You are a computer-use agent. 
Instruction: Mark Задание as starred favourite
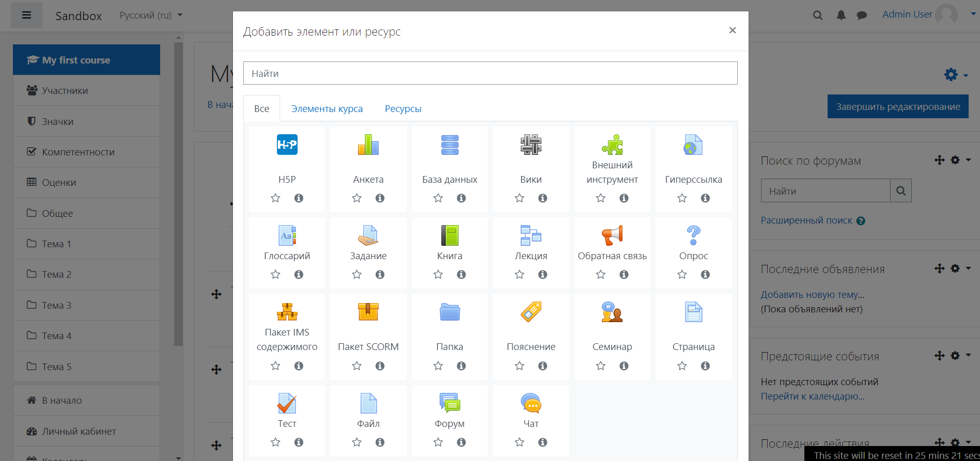coord(356,275)
